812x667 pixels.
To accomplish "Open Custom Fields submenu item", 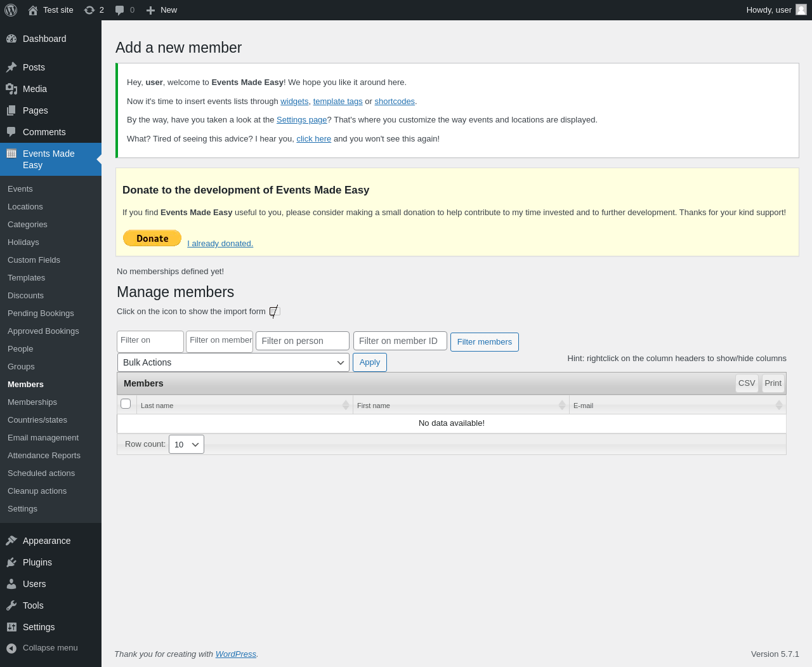I will point(34,260).
